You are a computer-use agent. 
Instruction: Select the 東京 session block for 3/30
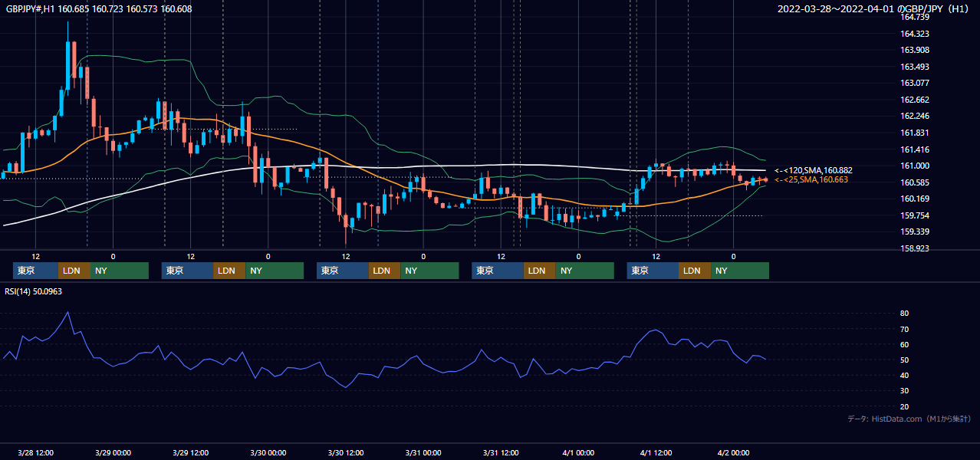coord(343,271)
